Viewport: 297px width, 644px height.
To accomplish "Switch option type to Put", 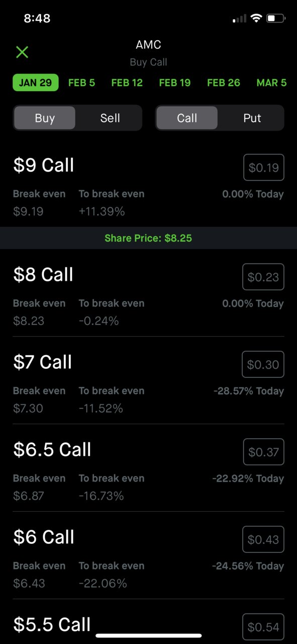I will click(252, 118).
